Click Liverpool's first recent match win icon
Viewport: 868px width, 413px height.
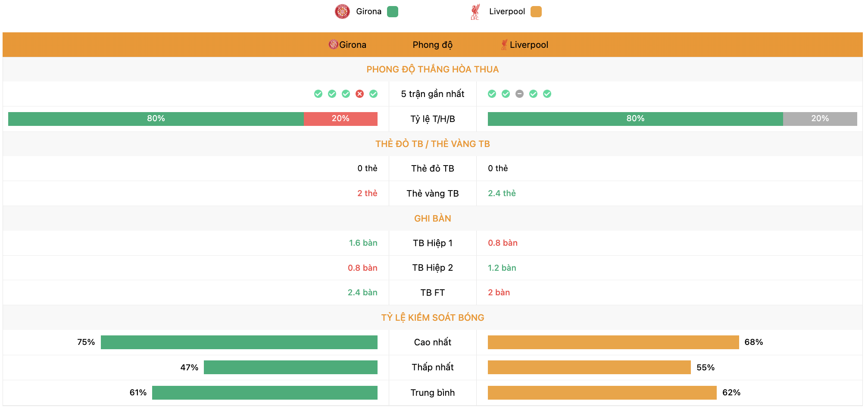point(492,94)
